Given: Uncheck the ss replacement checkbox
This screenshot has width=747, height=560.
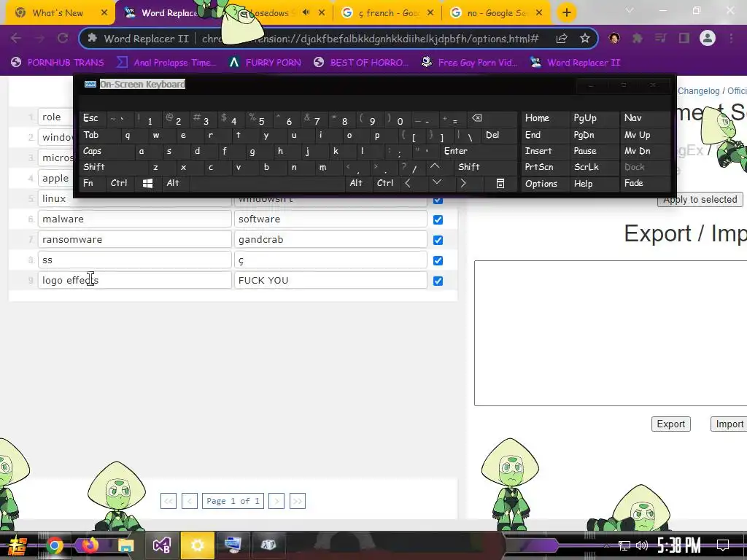Looking at the screenshot, I should coord(438,260).
